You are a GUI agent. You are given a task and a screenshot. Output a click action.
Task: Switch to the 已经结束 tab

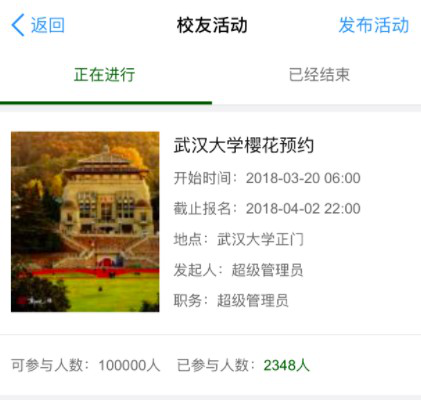point(319,74)
